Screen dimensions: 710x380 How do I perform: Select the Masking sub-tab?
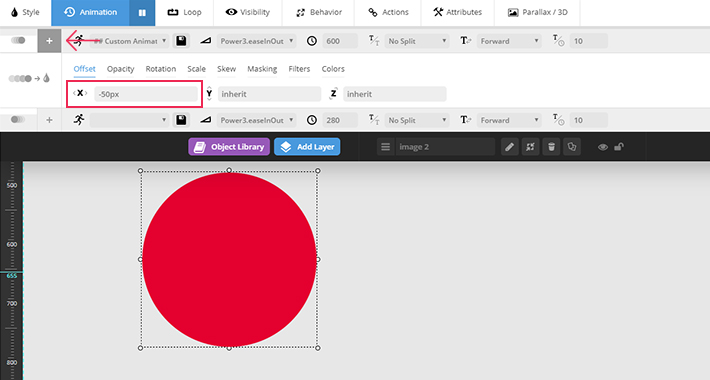point(262,69)
